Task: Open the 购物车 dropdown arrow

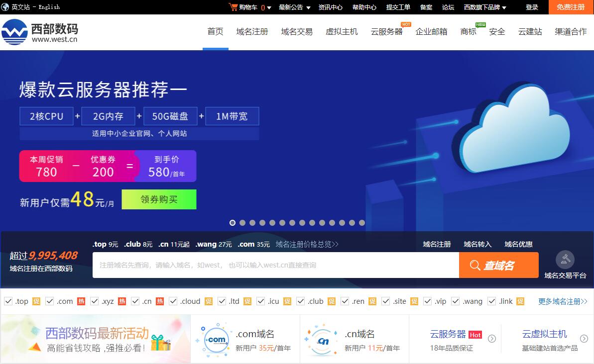Action: click(x=268, y=7)
